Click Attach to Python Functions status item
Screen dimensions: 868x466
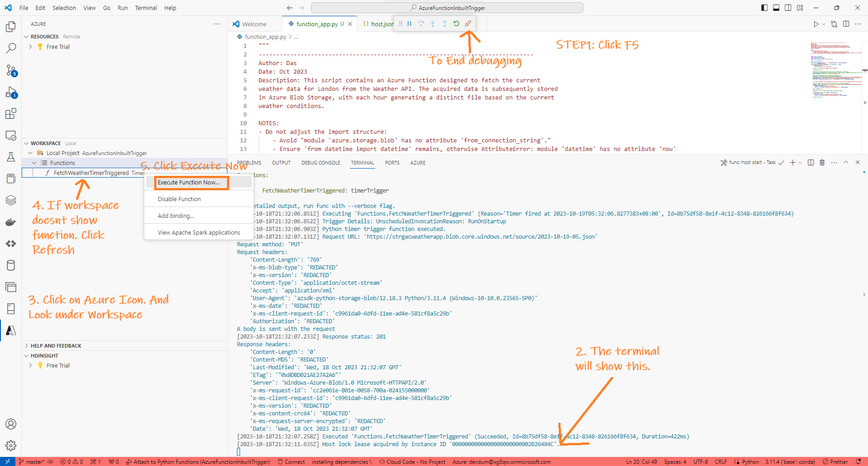[x=198, y=461]
